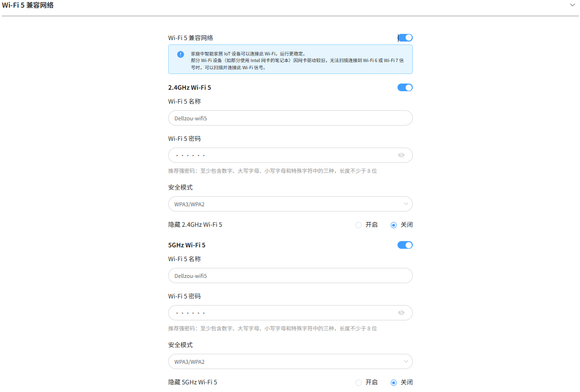Click the 2.4GHz Wi-Fi 5 密码 field
The width and height of the screenshot is (580, 392).
282,155
